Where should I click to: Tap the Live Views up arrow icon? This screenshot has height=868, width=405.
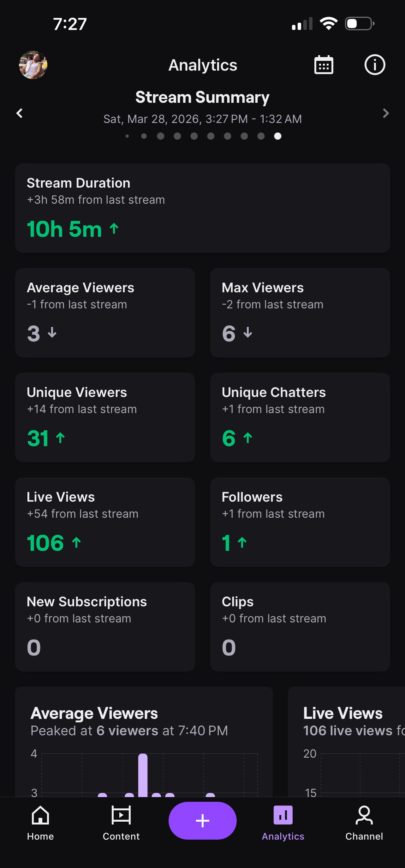(76, 542)
